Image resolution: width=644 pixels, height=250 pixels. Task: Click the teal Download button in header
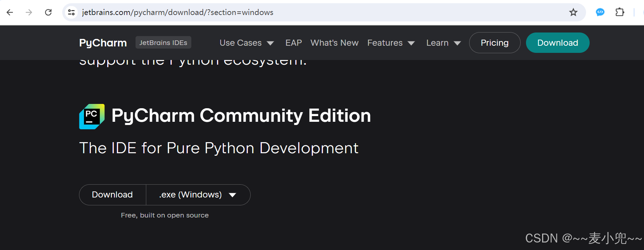coord(557,43)
